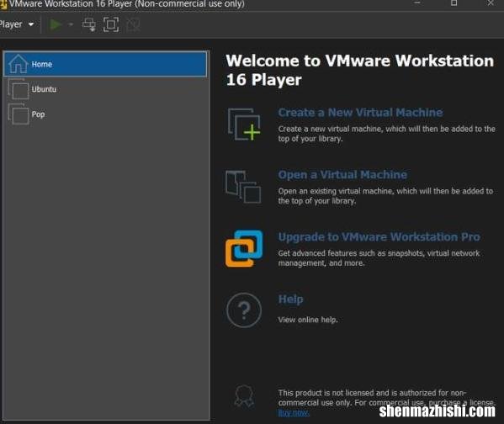Click the question mark help icon
The height and width of the screenshot is (424, 504).
pyautogui.click(x=244, y=310)
